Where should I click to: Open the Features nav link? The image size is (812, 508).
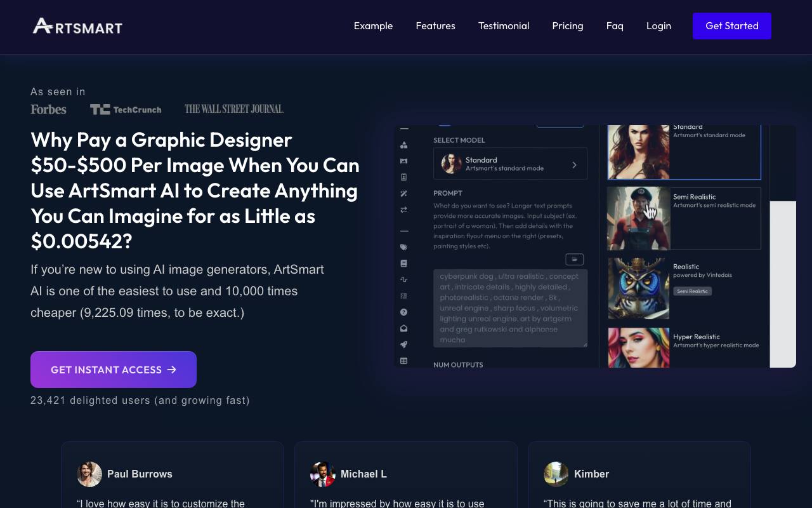pos(436,26)
